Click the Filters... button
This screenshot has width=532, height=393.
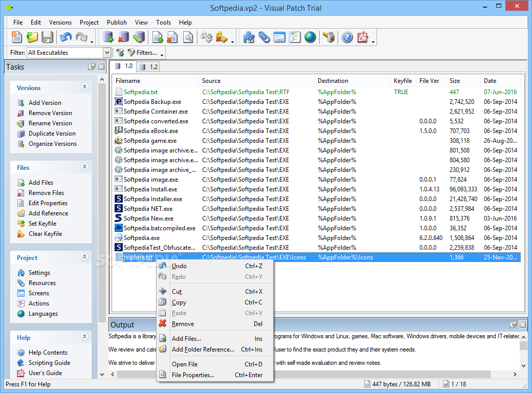point(143,53)
